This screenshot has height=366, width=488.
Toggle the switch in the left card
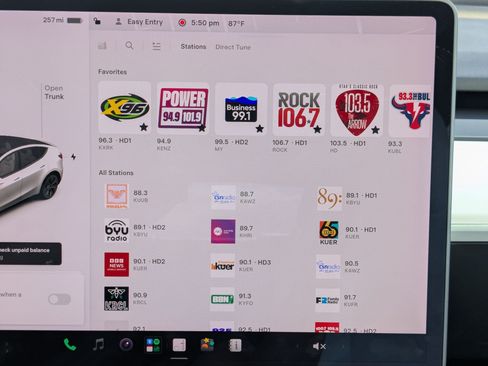[59, 299]
